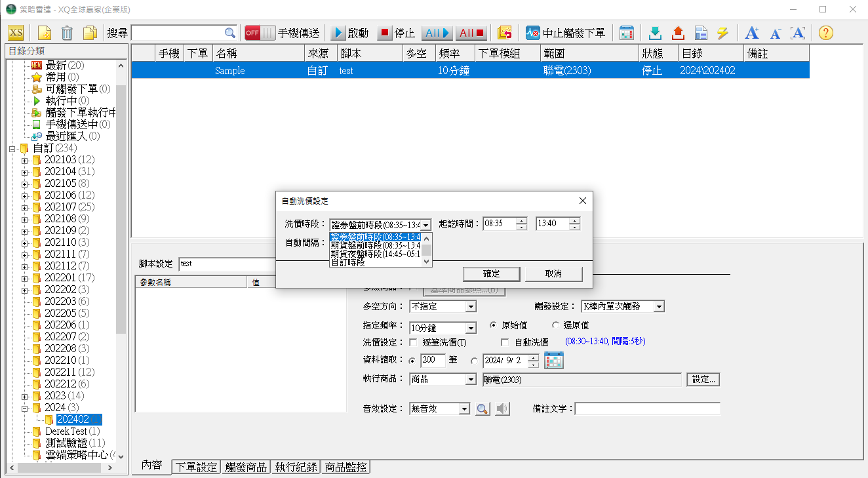
Task: Open the 執行紀錄 tab
Action: click(x=296, y=468)
